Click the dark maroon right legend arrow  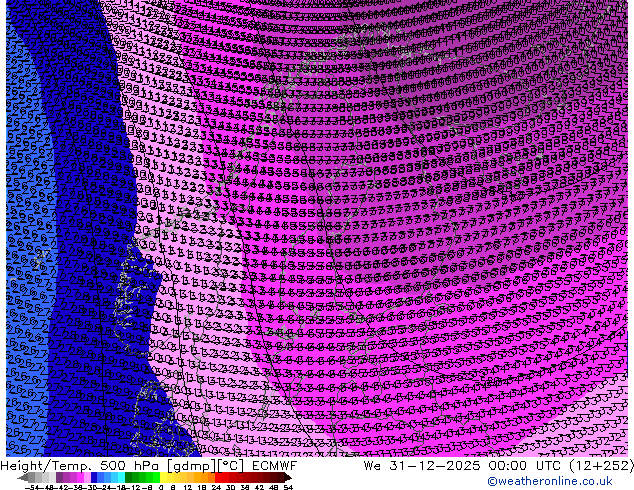pos(288,477)
